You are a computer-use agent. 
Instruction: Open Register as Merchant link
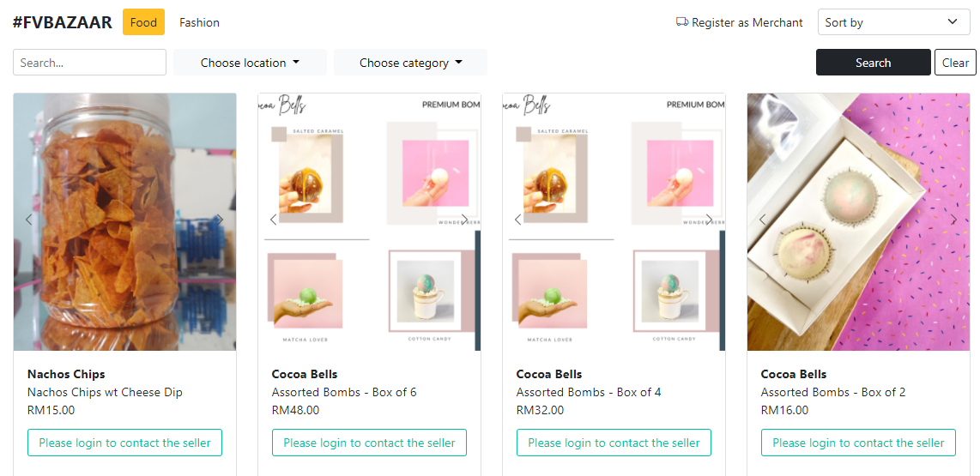(x=740, y=22)
